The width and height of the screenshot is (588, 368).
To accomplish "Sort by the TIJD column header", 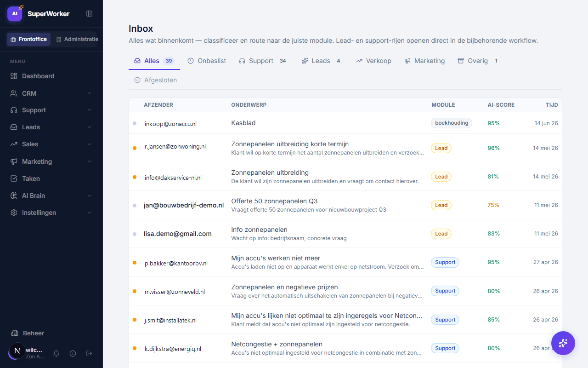I will (x=552, y=105).
